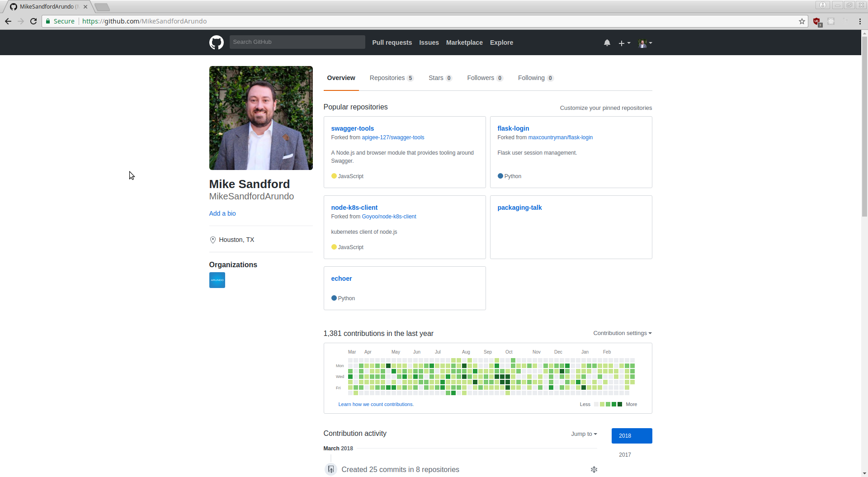Open the Chrome three-dot menu
Image resolution: width=868 pixels, height=477 pixels.
pyautogui.click(x=859, y=21)
